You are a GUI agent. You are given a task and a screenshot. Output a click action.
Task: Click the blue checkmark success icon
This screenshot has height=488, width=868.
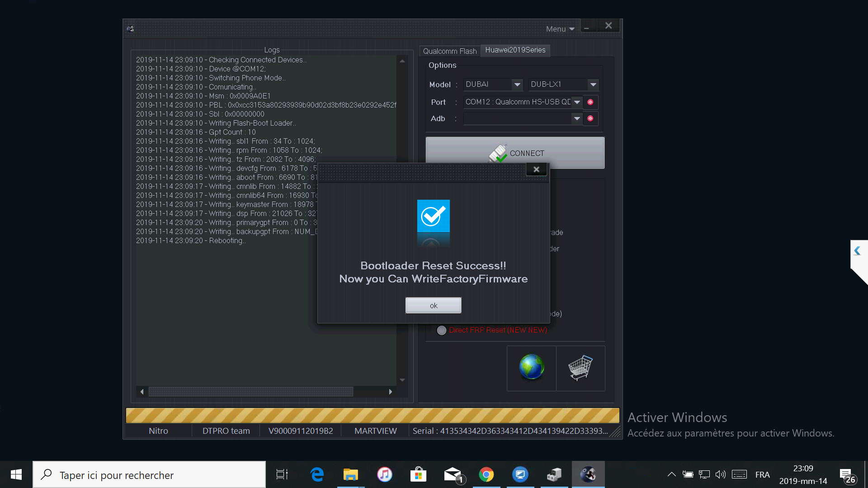(x=433, y=216)
